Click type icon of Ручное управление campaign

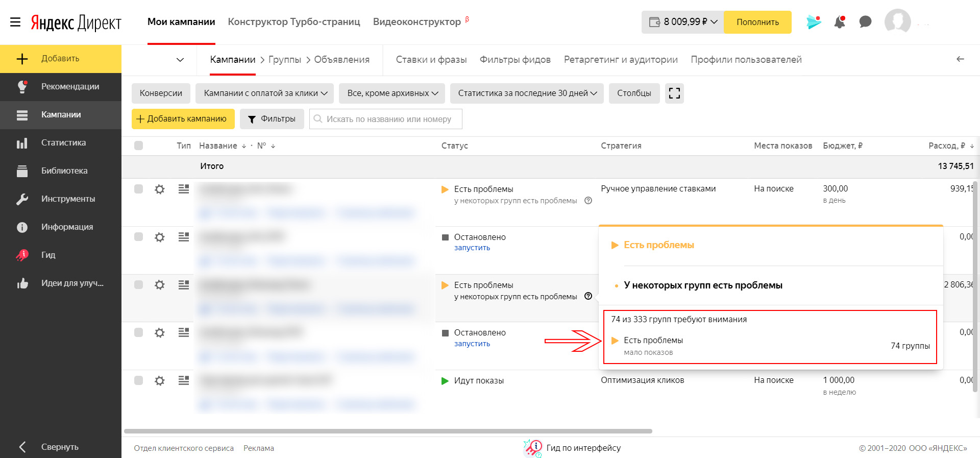tap(184, 189)
